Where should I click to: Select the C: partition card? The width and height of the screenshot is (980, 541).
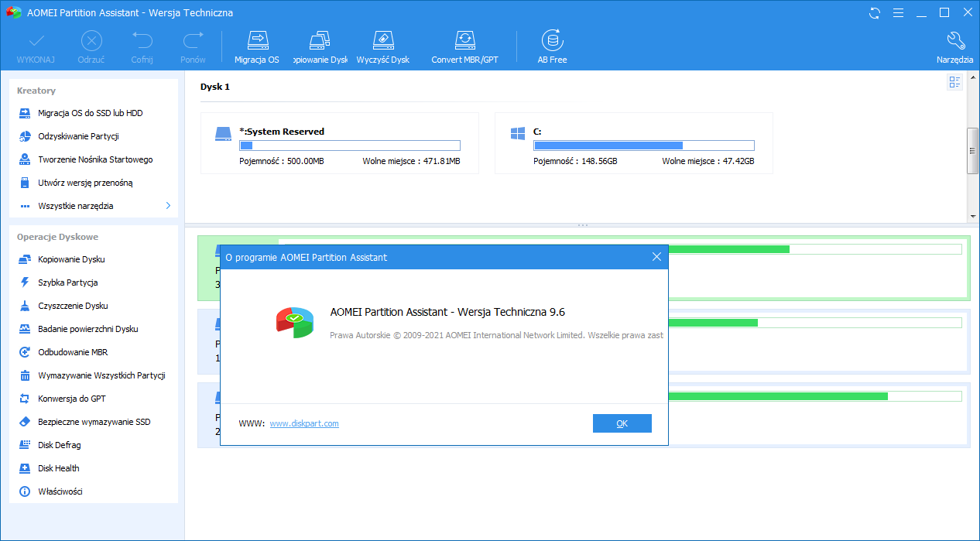pyautogui.click(x=634, y=143)
